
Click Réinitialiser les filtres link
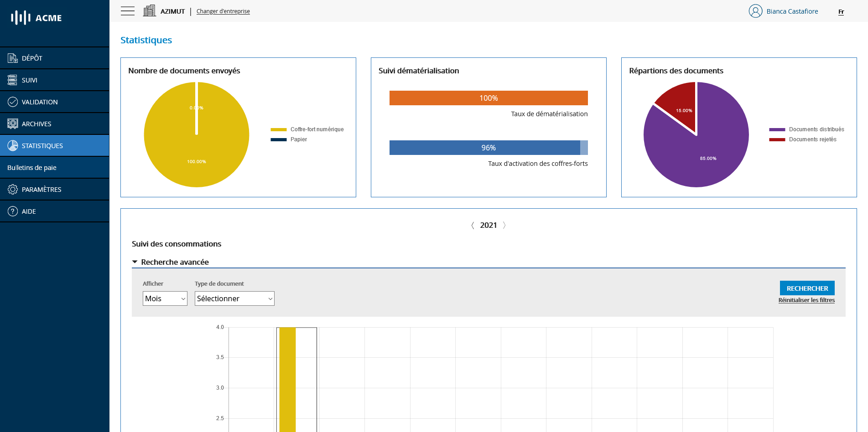click(806, 300)
